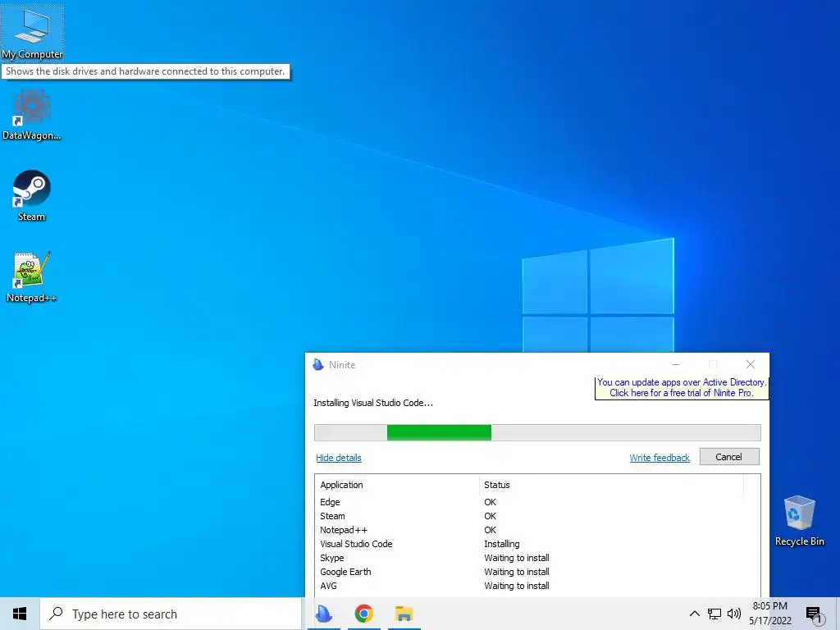Cancel the Ninite installation
This screenshot has height=630, width=840.
coord(729,457)
